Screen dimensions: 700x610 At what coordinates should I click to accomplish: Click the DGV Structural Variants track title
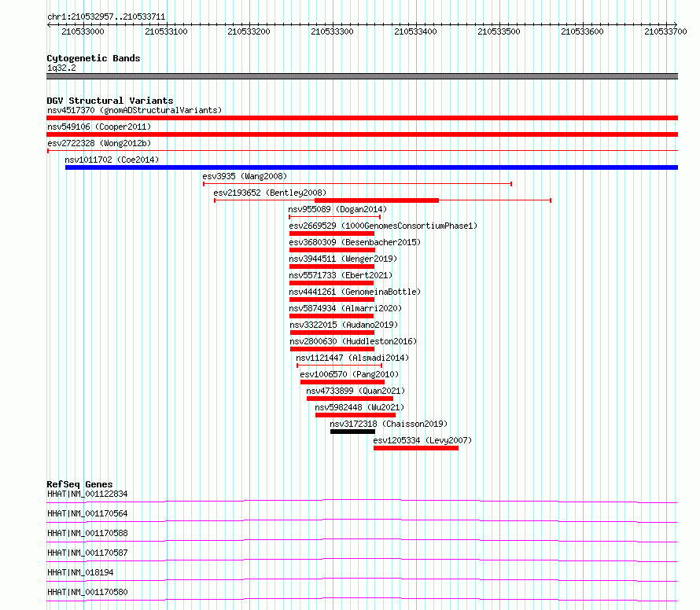[x=110, y=101]
